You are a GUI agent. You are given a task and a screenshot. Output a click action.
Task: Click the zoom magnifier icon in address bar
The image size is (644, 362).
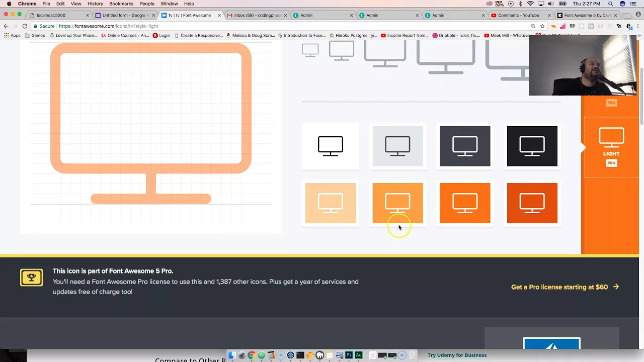coord(533,26)
